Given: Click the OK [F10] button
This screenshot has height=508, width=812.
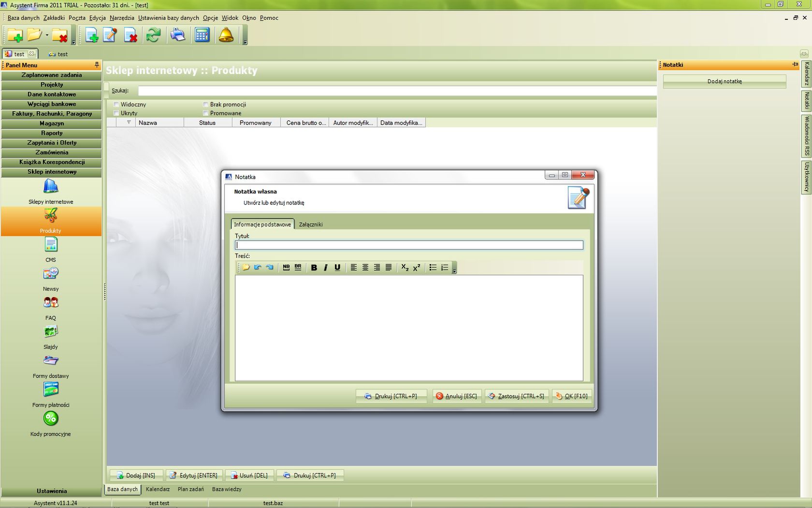Looking at the screenshot, I should pyautogui.click(x=572, y=396).
